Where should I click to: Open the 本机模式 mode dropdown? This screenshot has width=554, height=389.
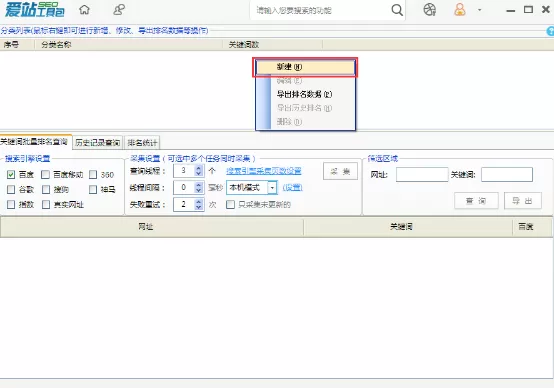(x=272, y=188)
